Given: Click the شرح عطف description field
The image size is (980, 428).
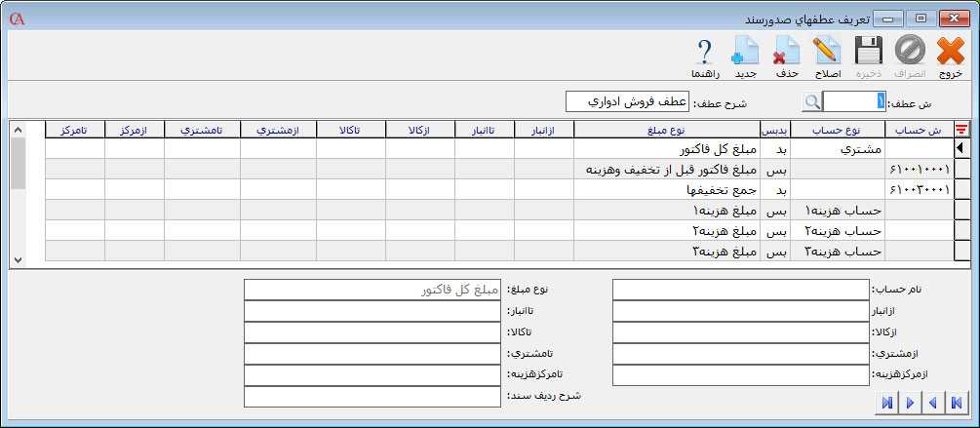Looking at the screenshot, I should pyautogui.click(x=627, y=101).
